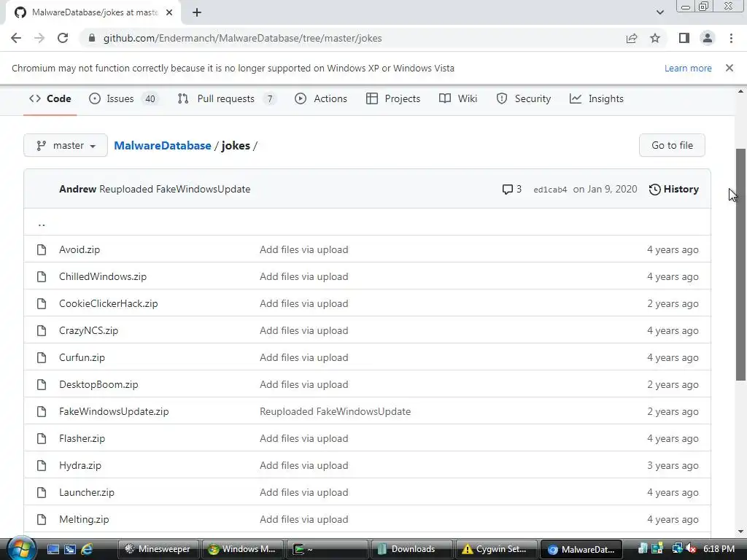Click the file icon beside Flasher.zip

coord(42,438)
